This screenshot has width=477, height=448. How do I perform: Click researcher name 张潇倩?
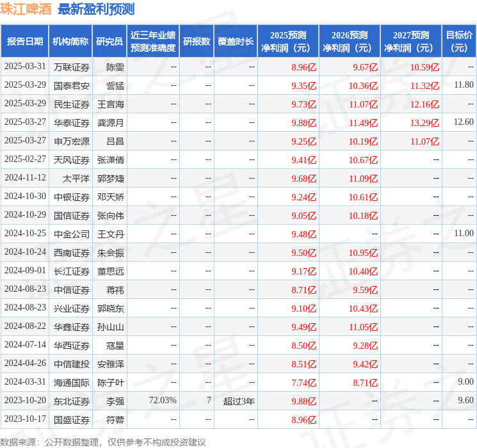[110, 160]
